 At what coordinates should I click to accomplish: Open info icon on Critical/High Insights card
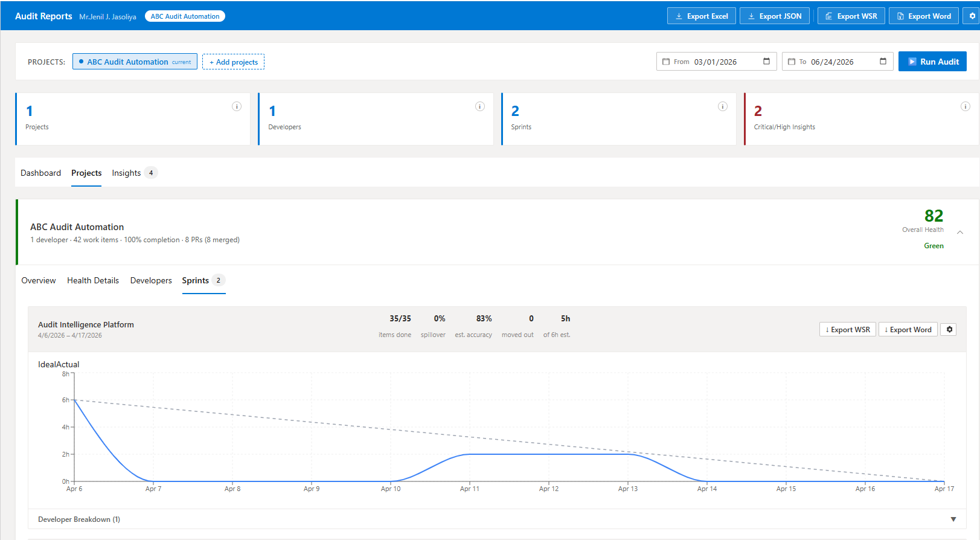[x=966, y=106]
